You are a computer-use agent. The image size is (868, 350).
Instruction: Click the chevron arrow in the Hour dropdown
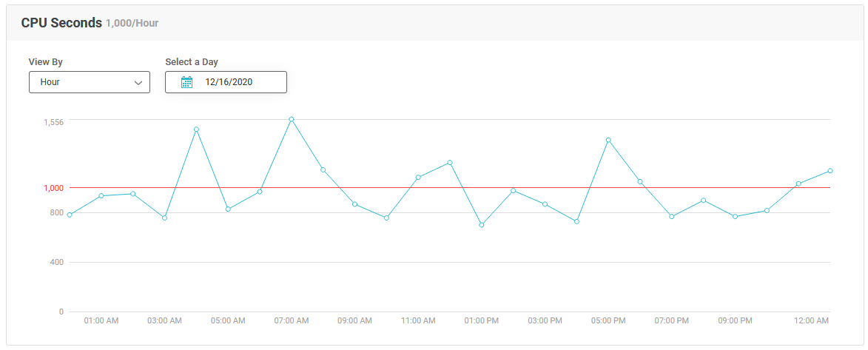coord(138,83)
